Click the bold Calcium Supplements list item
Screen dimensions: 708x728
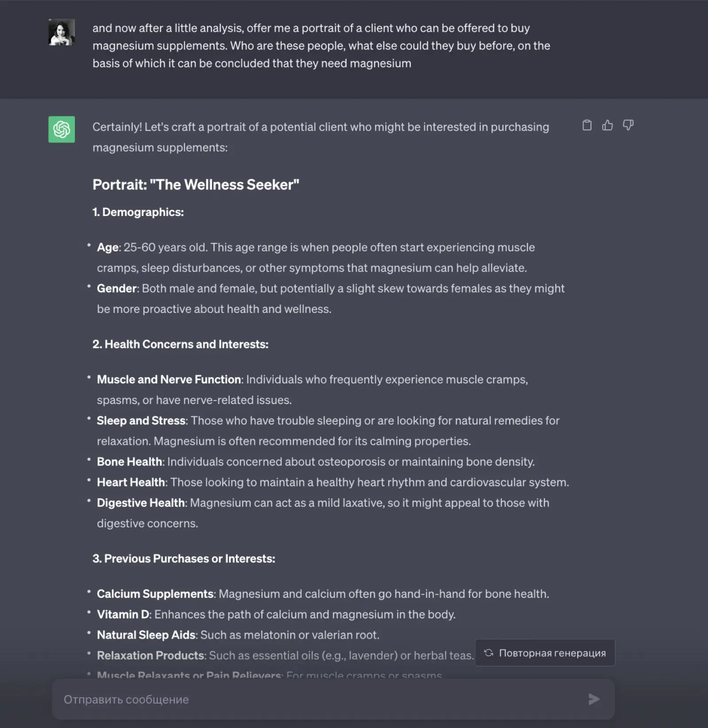click(x=155, y=594)
